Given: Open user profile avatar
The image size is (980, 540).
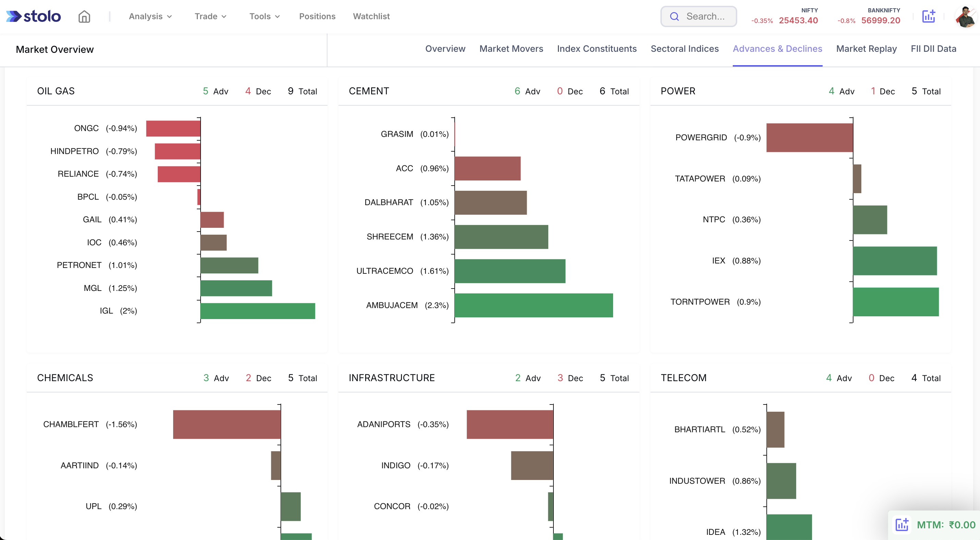Looking at the screenshot, I should click(966, 16).
